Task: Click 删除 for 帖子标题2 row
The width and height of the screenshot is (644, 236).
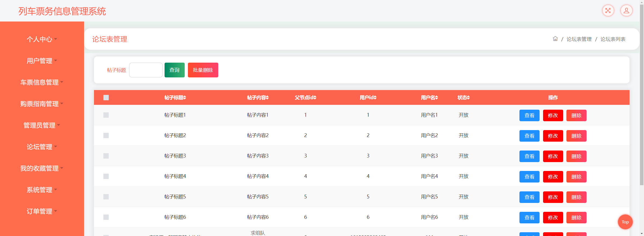Action: (x=576, y=136)
